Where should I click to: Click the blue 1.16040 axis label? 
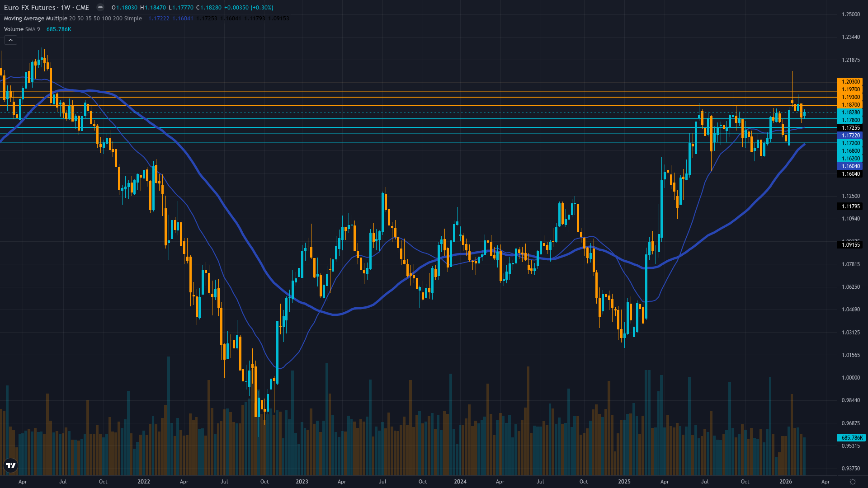click(x=850, y=166)
